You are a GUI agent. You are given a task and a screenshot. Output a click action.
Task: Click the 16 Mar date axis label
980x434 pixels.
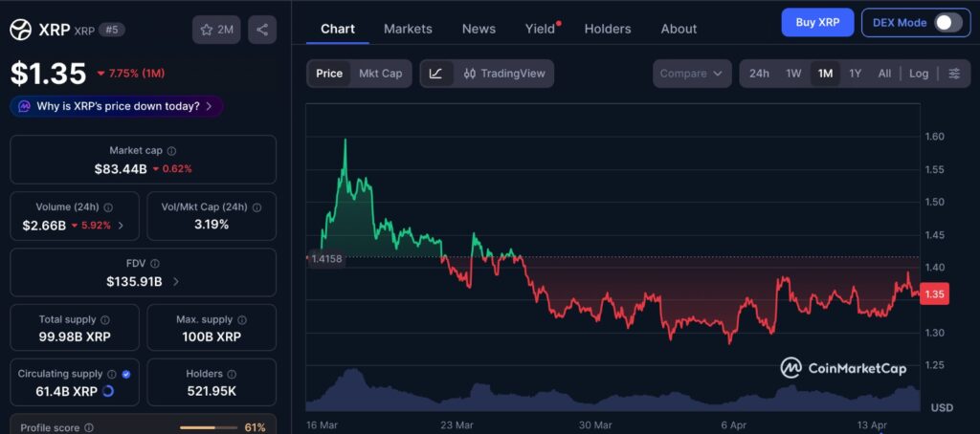coord(322,424)
